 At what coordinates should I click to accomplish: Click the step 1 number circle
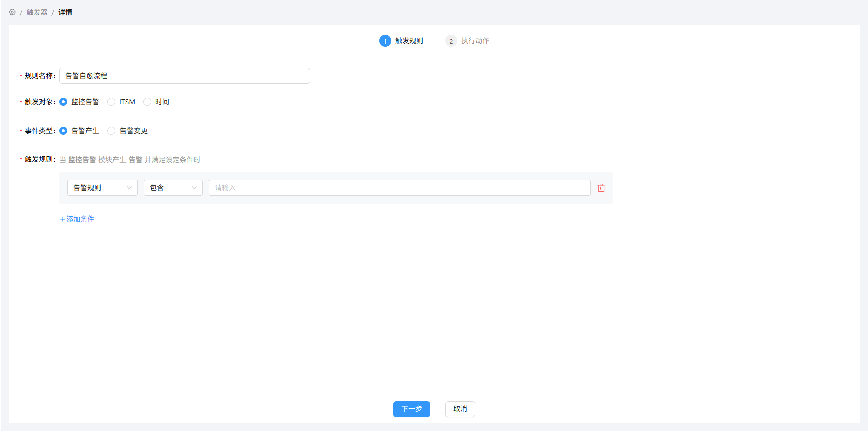[385, 41]
